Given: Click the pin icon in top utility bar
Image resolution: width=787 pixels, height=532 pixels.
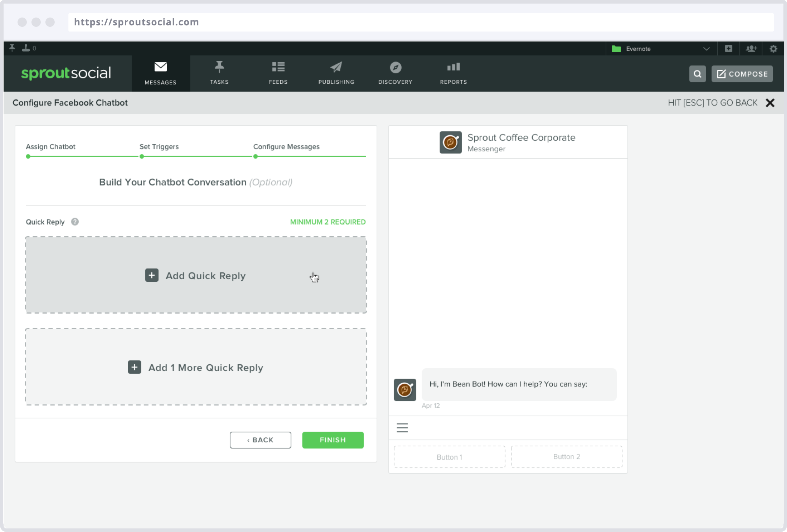Looking at the screenshot, I should [12, 48].
